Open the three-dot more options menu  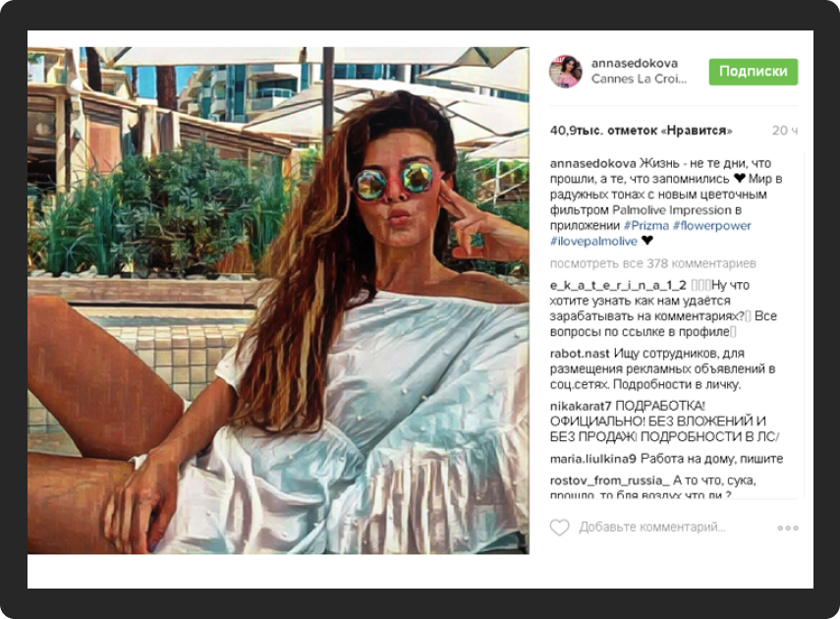tap(788, 528)
